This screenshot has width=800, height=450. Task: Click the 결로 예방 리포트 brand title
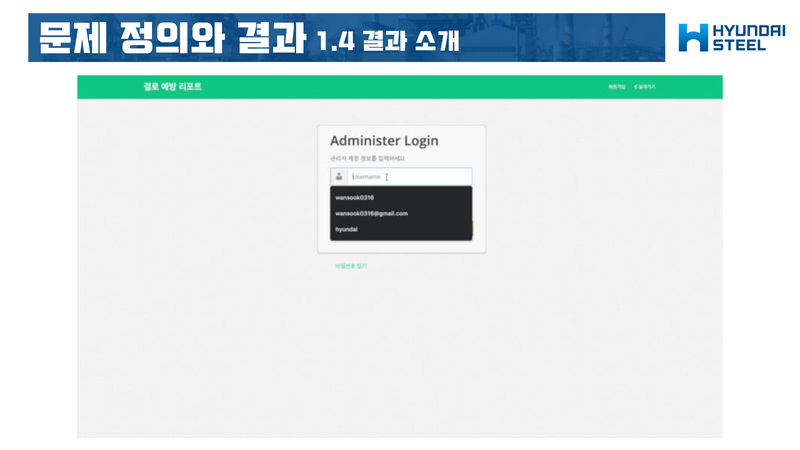[x=172, y=87]
